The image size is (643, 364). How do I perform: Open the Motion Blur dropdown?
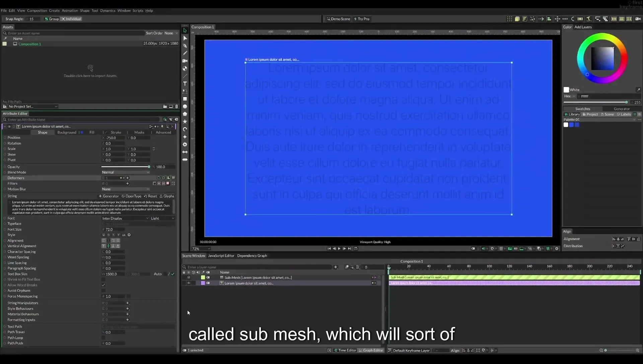click(125, 189)
